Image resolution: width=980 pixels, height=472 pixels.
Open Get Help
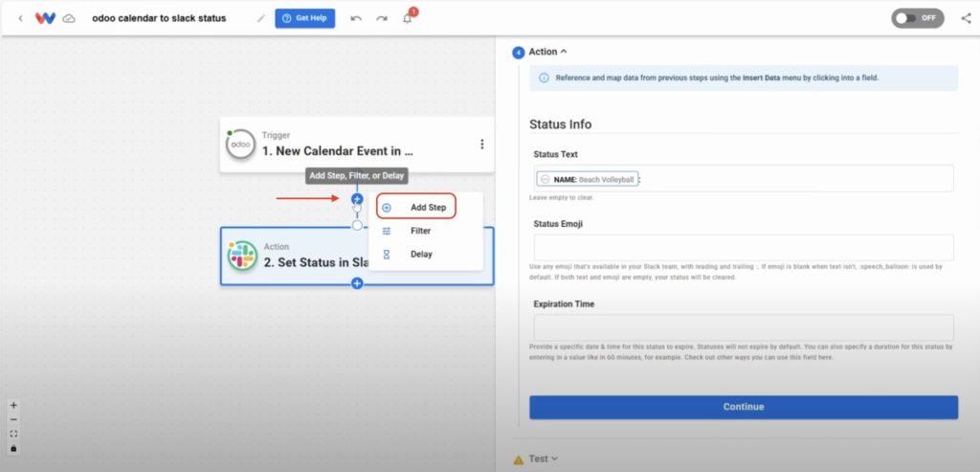coord(305,18)
